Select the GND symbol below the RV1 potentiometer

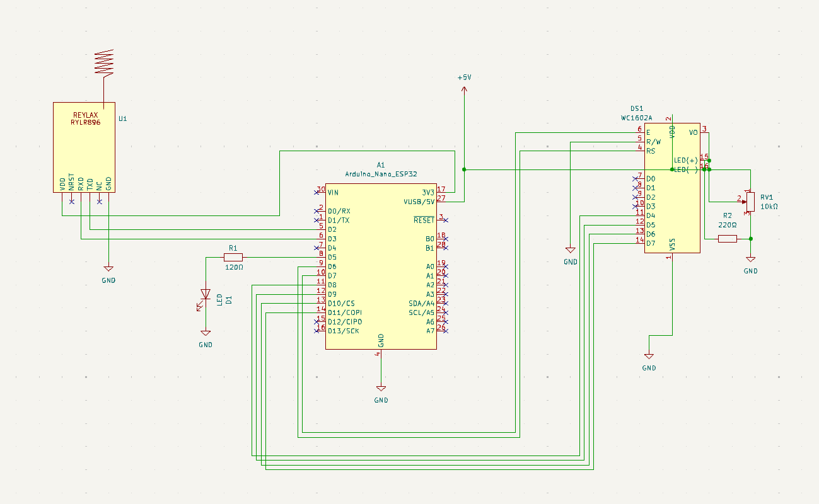(750, 259)
